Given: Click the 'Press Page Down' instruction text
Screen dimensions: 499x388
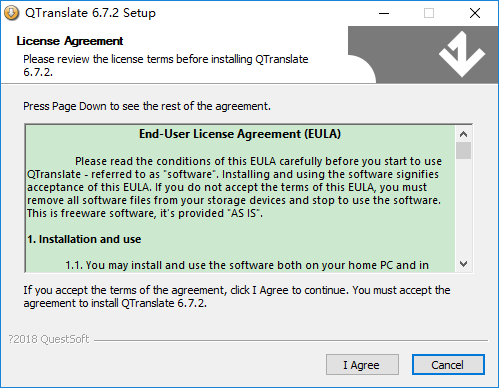Looking at the screenshot, I should tap(147, 106).
